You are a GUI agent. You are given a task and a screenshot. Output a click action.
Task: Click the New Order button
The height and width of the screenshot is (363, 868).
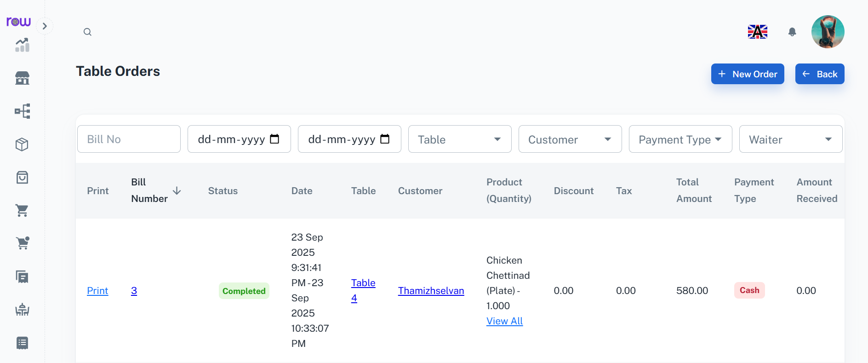pos(747,74)
